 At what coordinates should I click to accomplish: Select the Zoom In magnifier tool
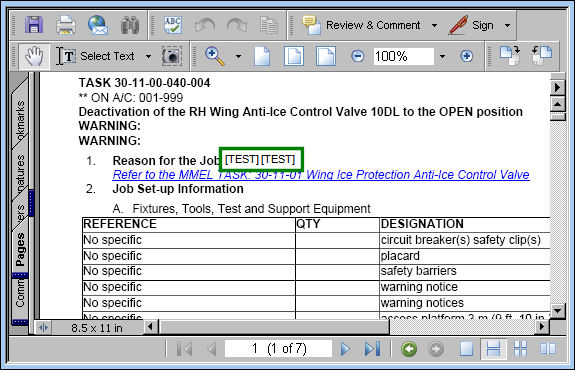215,56
